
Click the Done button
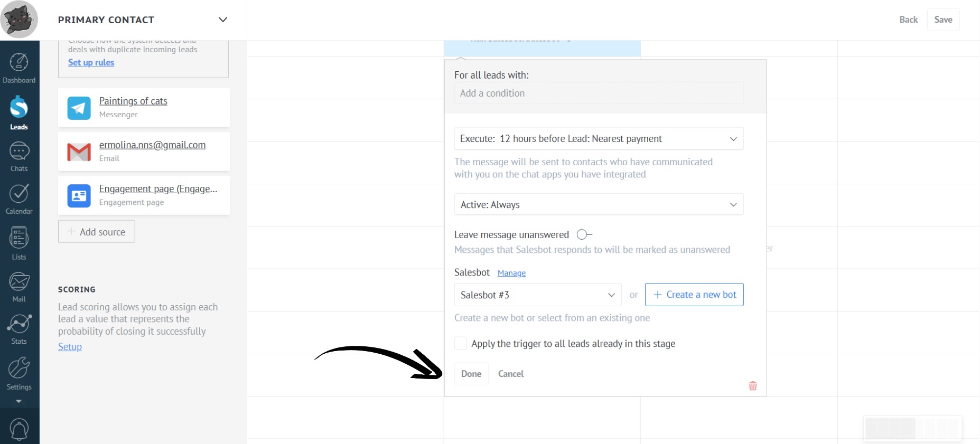[471, 374]
